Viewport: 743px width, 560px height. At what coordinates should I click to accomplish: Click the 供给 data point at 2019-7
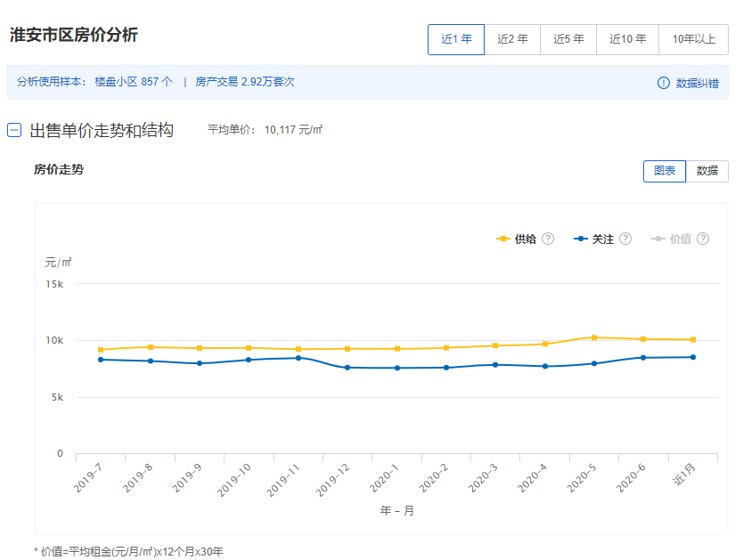click(x=101, y=350)
